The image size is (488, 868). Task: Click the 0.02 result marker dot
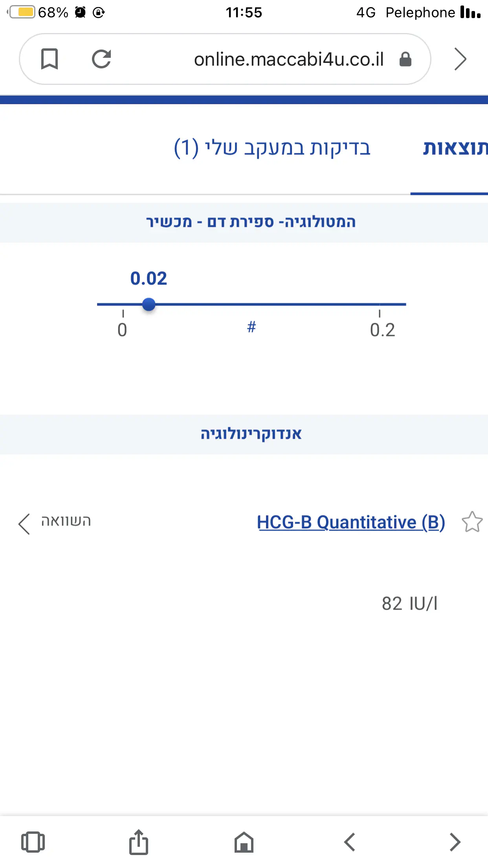tap(149, 304)
